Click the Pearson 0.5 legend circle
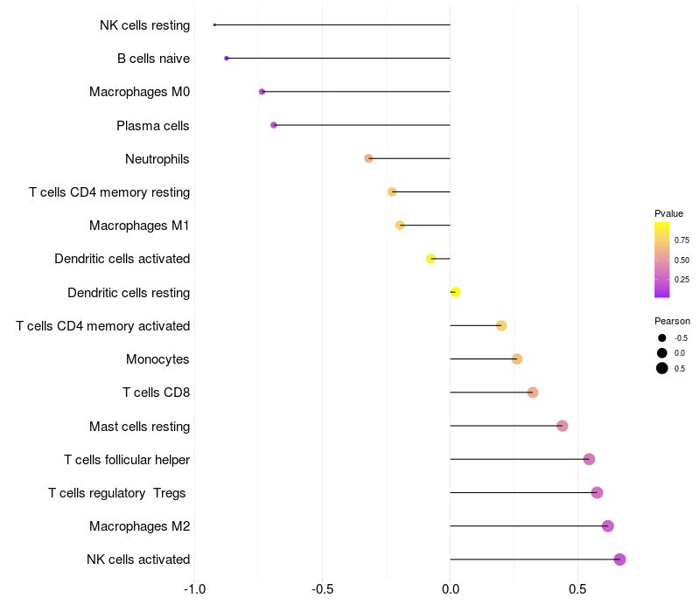Screen dimensions: 700x612 (662, 368)
